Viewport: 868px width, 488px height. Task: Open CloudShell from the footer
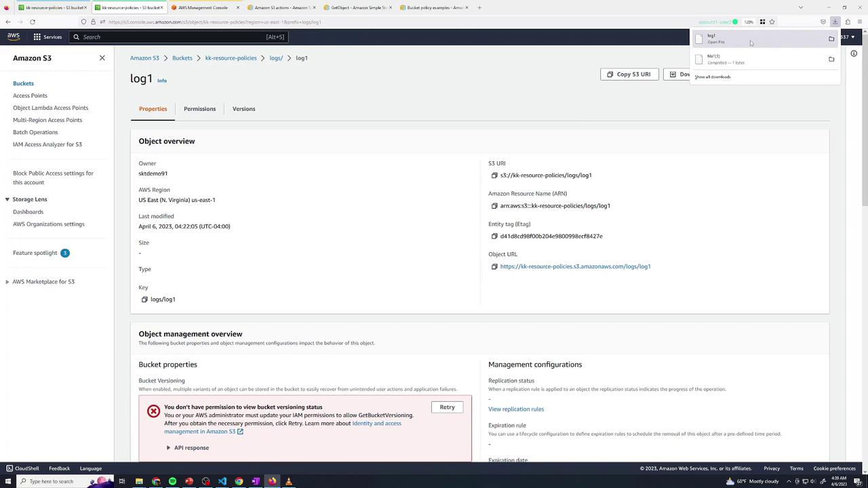(23, 468)
